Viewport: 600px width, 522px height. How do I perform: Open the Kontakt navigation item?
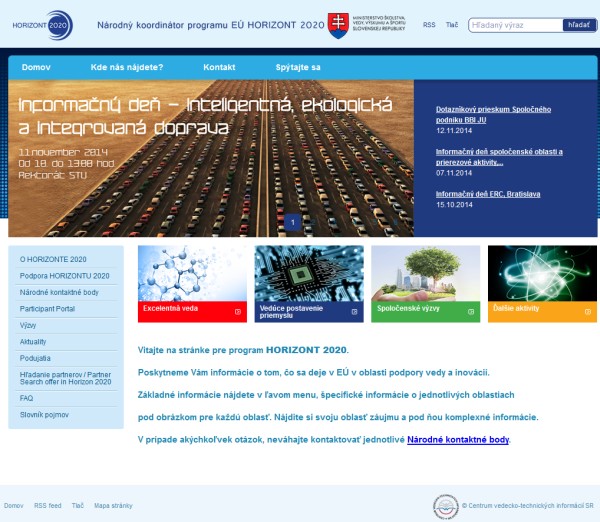tap(219, 67)
